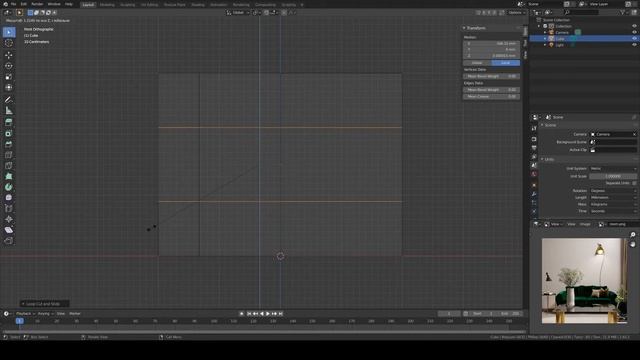Open the Edit menu
This screenshot has height=360, width=640.
[24, 4]
